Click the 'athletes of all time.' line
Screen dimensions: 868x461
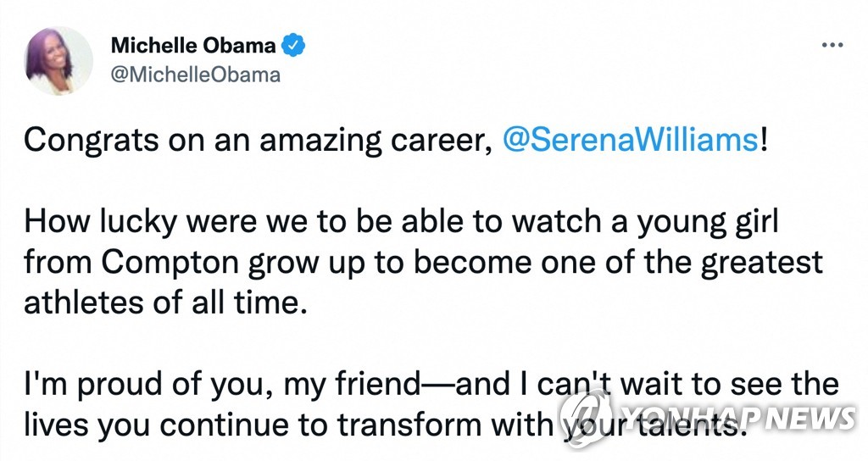coord(165,303)
